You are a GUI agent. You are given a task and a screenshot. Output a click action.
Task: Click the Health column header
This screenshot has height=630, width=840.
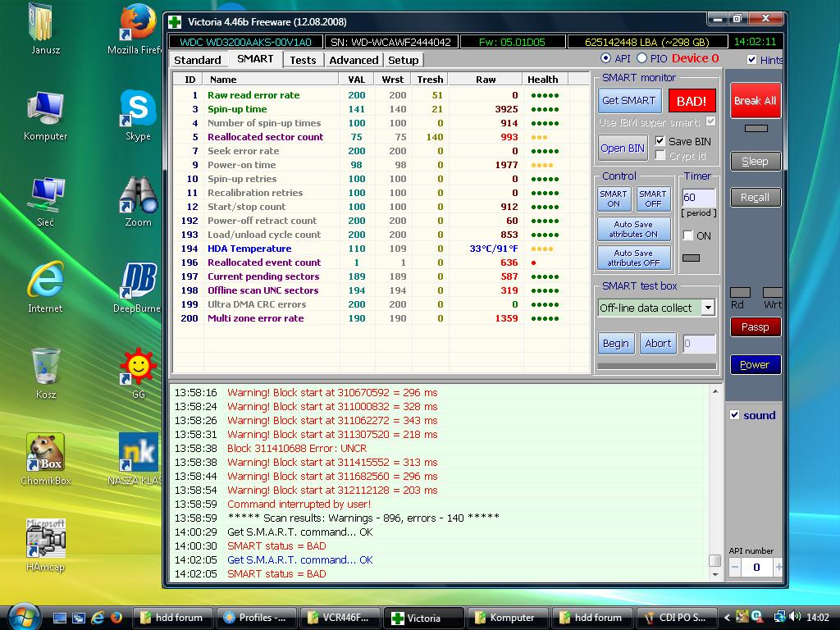pyautogui.click(x=545, y=80)
